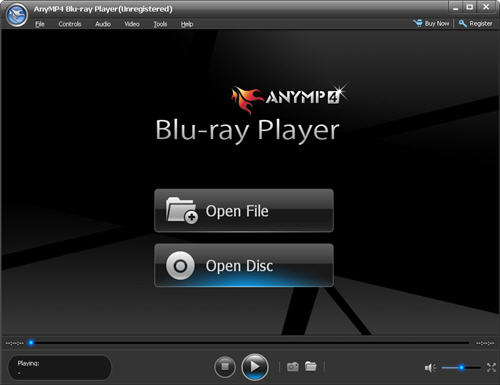The width and height of the screenshot is (500, 385).
Task: Open the Video menu
Action: click(x=132, y=24)
